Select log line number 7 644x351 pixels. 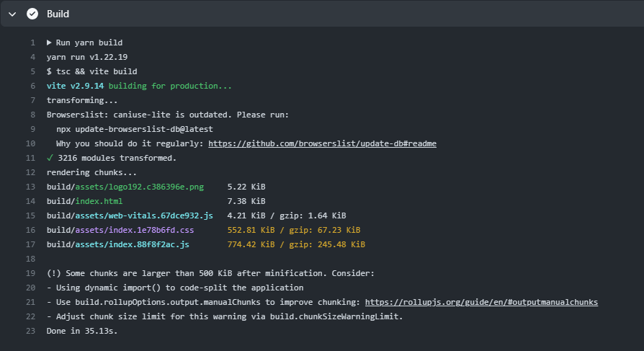(32, 100)
